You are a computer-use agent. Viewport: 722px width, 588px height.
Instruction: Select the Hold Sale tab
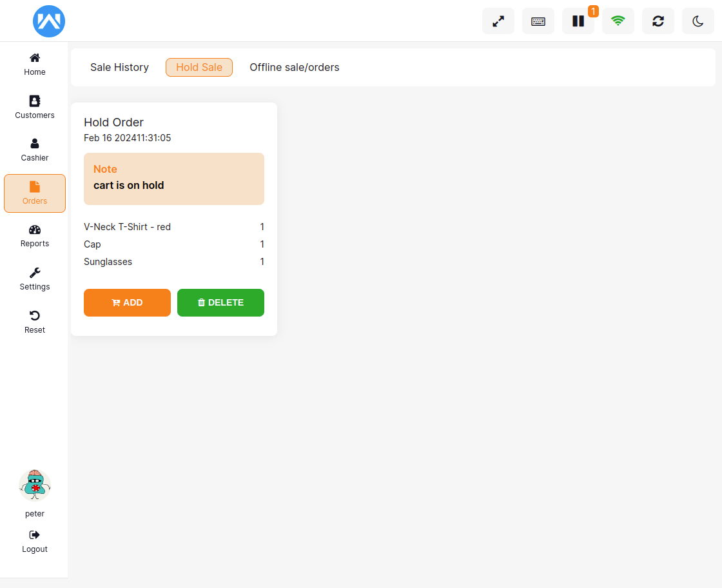pos(199,68)
